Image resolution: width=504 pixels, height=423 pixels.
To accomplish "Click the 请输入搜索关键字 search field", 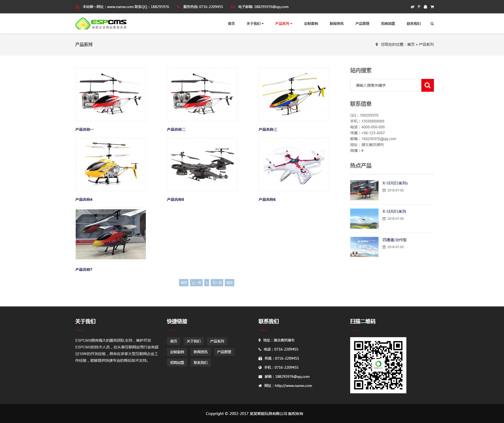I will click(385, 85).
